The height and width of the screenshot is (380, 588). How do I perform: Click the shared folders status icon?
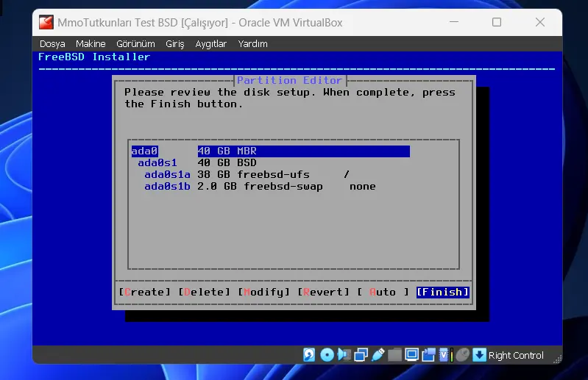click(x=394, y=354)
